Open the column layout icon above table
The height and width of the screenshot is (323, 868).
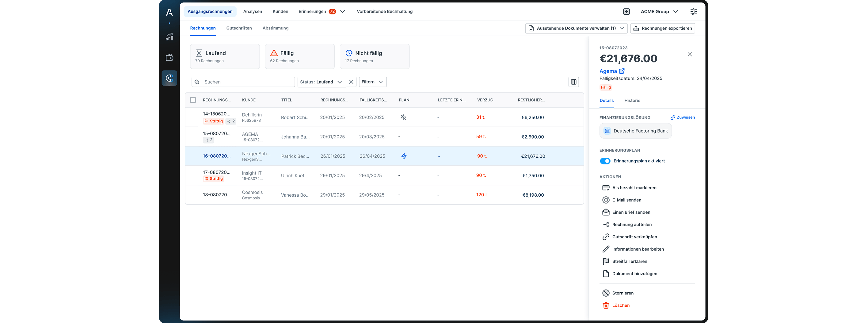click(x=573, y=82)
